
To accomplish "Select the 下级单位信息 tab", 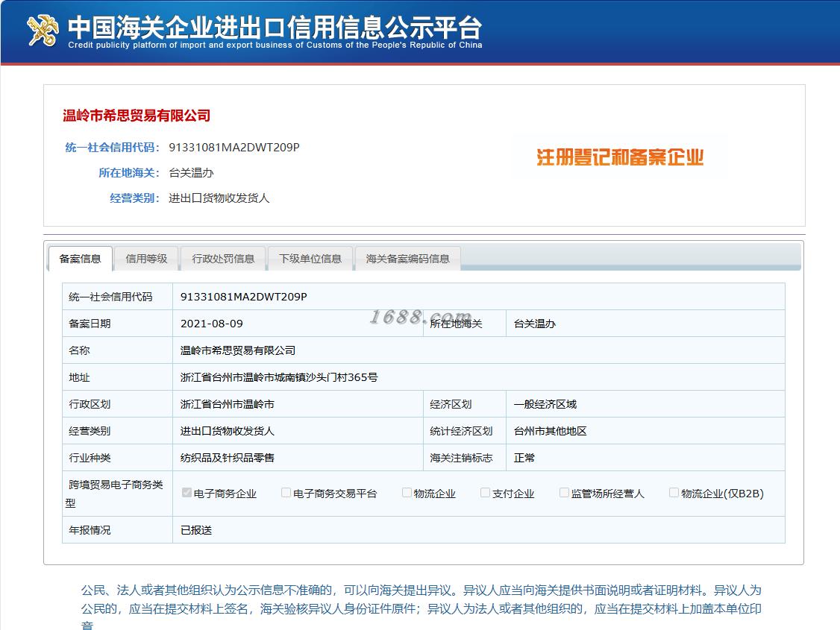I will click(310, 259).
